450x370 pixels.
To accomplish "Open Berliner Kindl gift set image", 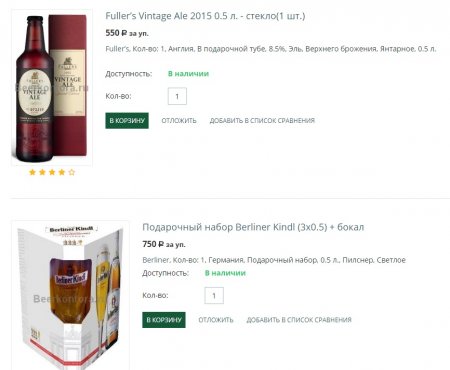I will (x=70, y=295).
